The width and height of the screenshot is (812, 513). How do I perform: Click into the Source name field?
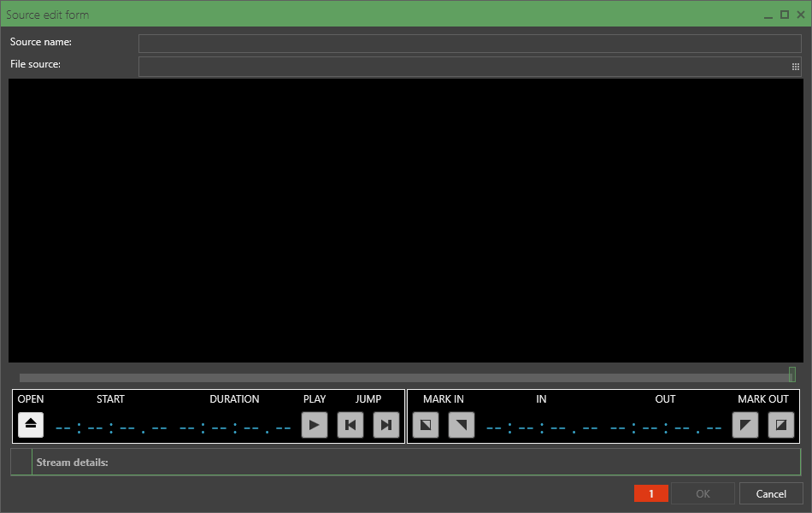(470, 44)
